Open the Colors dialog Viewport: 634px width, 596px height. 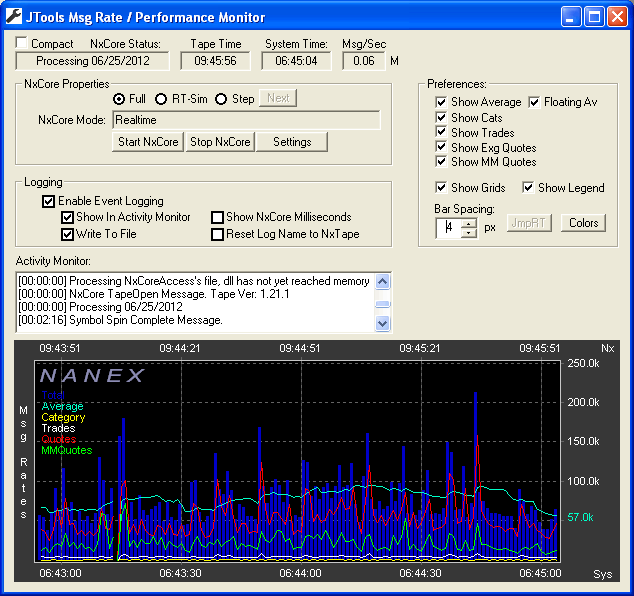coord(583,223)
